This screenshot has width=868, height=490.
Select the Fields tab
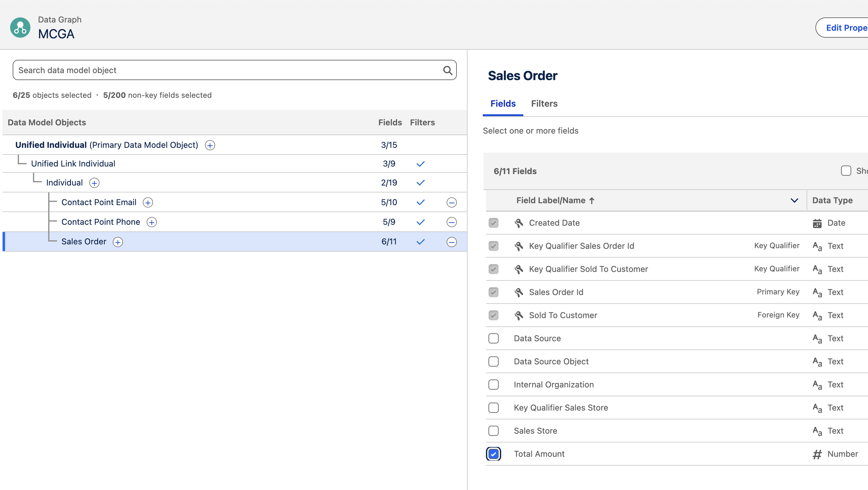503,104
